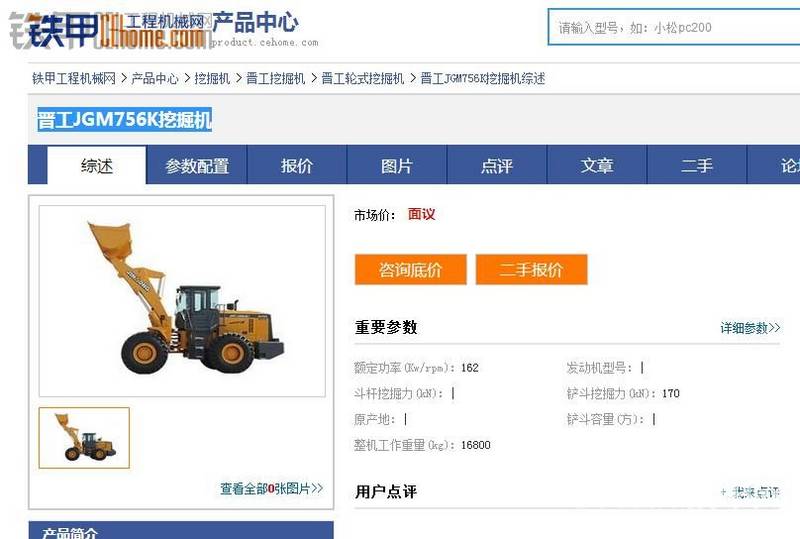Open the 铁甲工程机械网 breadcrumb link
800x539 pixels.
[x=74, y=79]
